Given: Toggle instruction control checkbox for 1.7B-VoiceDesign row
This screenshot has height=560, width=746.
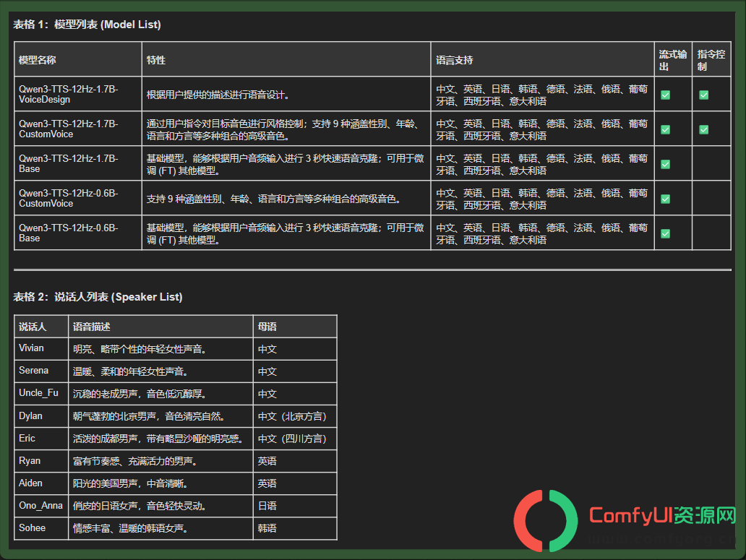Looking at the screenshot, I should click(x=703, y=95).
